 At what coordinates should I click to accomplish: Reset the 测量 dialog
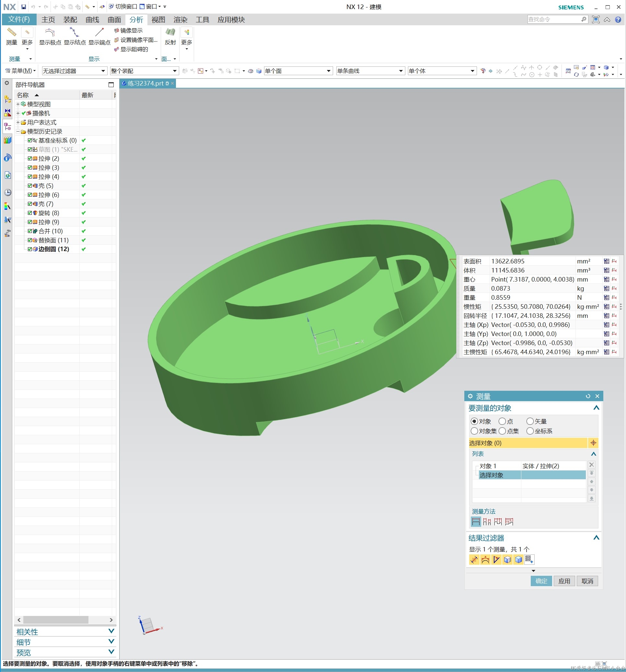pos(588,396)
